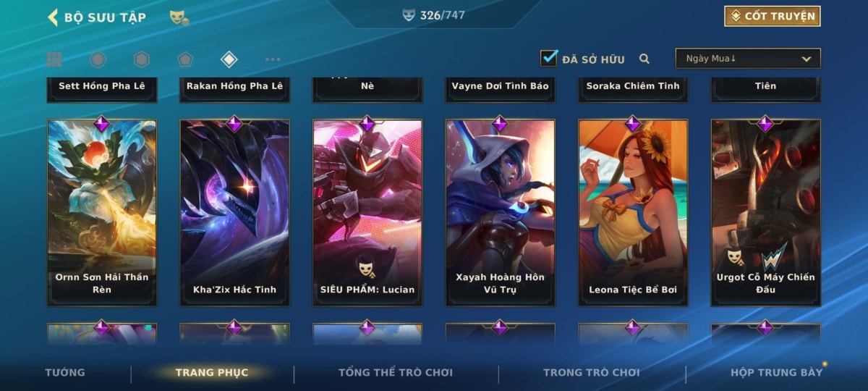This screenshot has width=868, height=391.
Task: Click the Cốt Truyện button
Action: tap(773, 16)
